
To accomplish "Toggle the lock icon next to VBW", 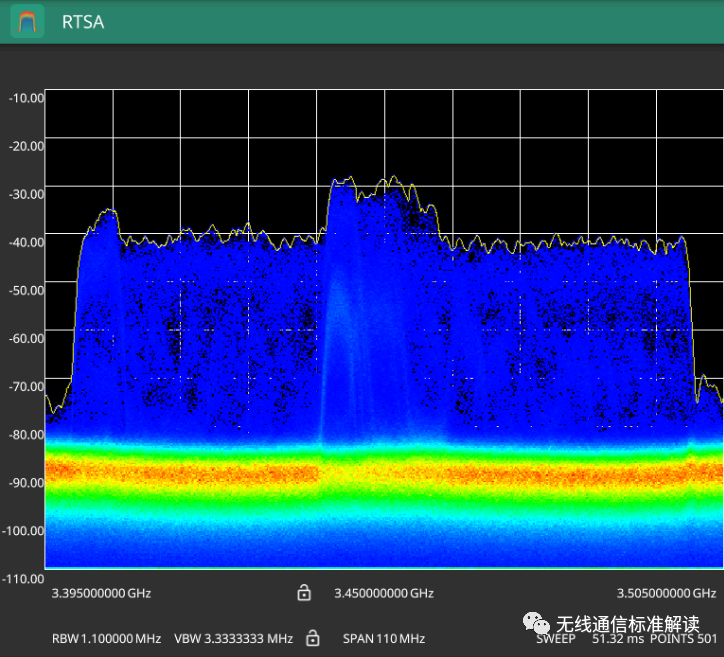I will coord(312,638).
